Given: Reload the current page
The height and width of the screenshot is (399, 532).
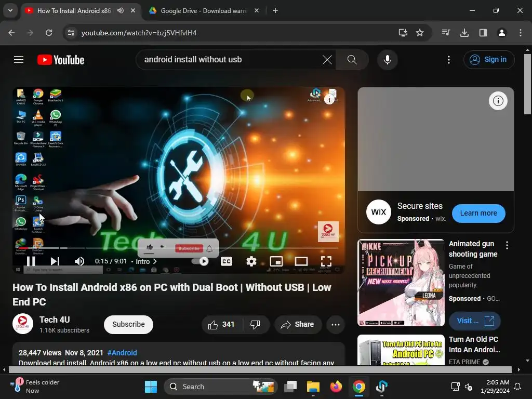Looking at the screenshot, I should point(49,33).
